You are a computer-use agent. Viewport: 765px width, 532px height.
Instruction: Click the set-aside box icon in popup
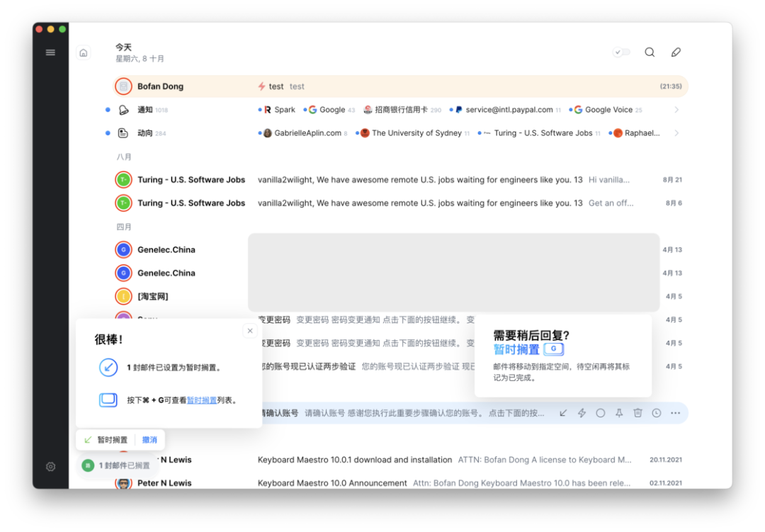[108, 400]
